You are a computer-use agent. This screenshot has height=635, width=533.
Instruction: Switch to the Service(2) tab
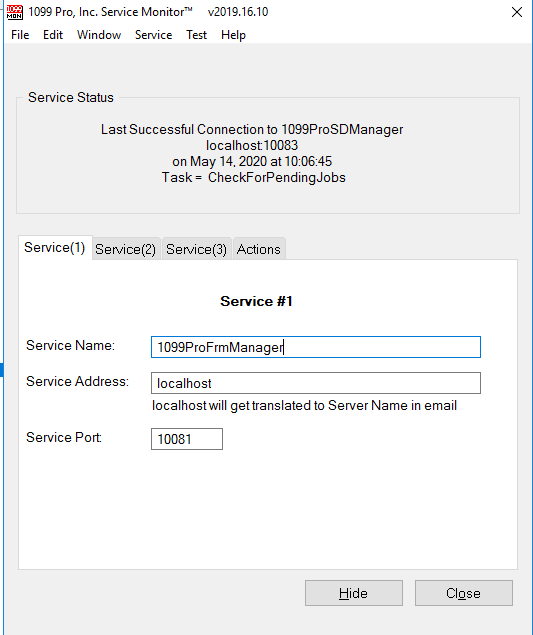(126, 249)
